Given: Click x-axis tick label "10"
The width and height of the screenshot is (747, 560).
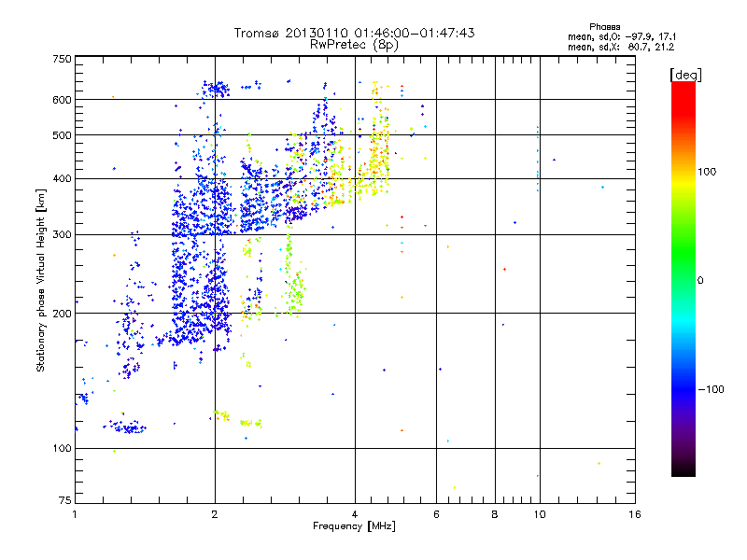Looking at the screenshot, I should 540,514.
